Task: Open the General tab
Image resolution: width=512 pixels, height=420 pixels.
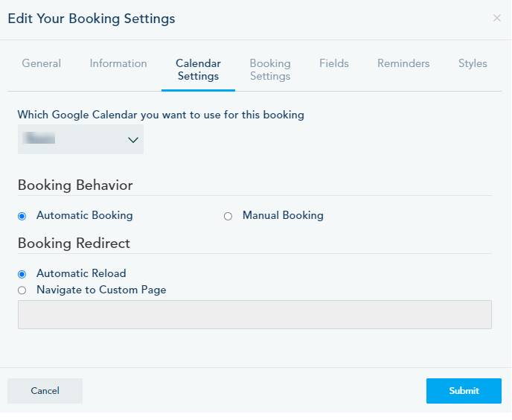Action: point(42,63)
